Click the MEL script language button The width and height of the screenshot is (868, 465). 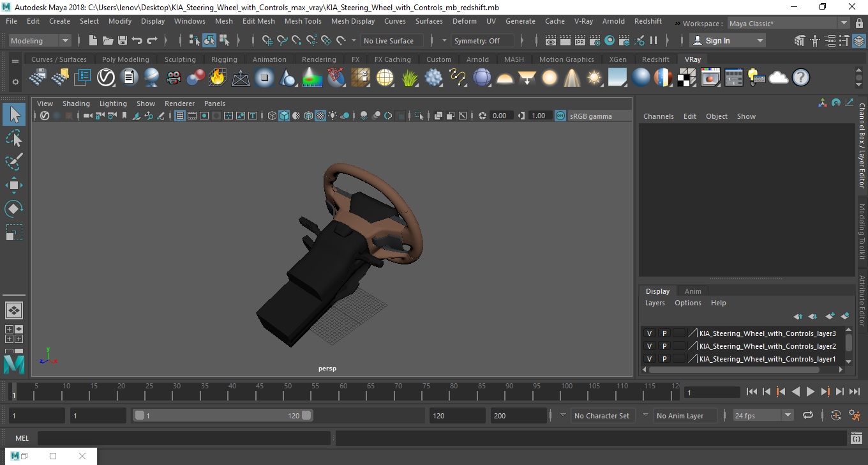(x=22, y=438)
